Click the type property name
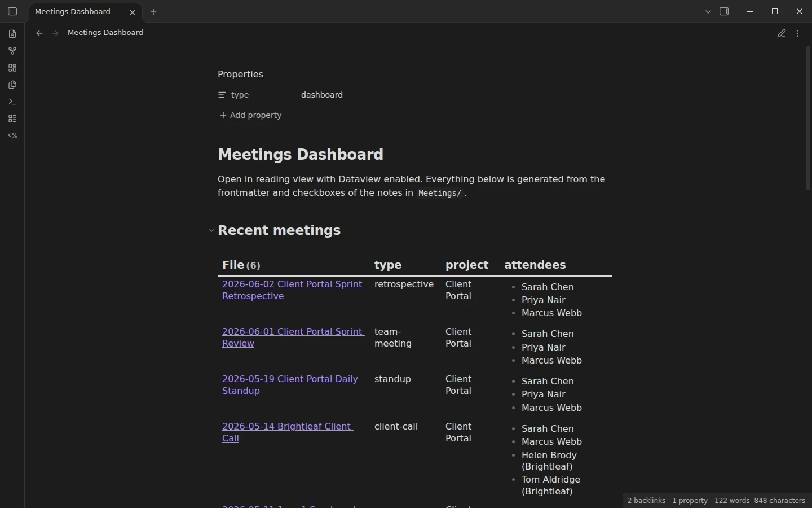This screenshot has width=812, height=508. point(240,95)
